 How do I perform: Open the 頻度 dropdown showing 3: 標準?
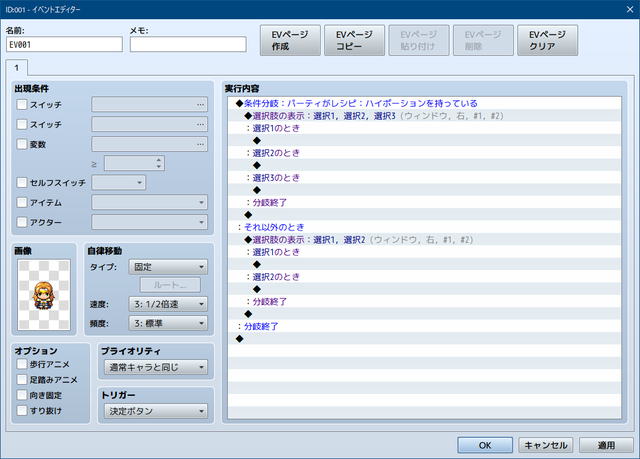click(168, 323)
